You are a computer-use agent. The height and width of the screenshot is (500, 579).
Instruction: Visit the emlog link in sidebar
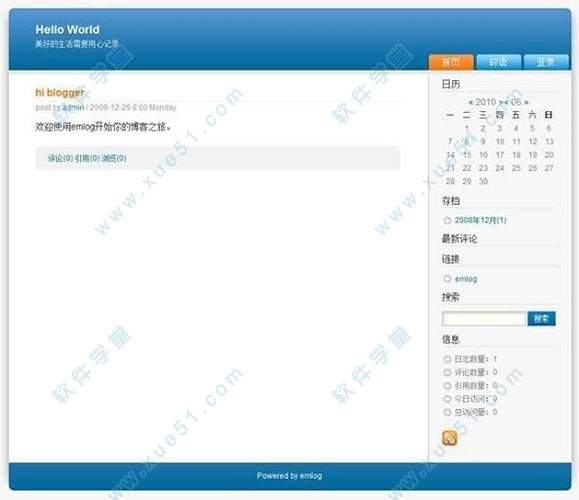466,279
